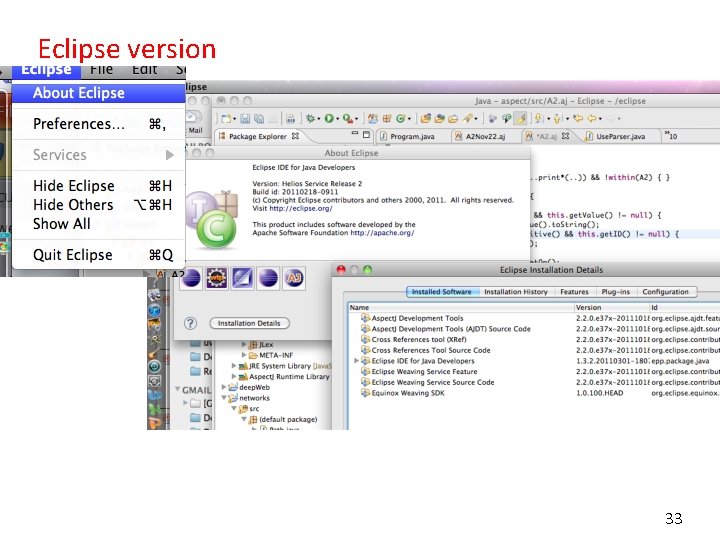The height and width of the screenshot is (540, 720).
Task: Click the help question mark icon
Action: click(190, 323)
